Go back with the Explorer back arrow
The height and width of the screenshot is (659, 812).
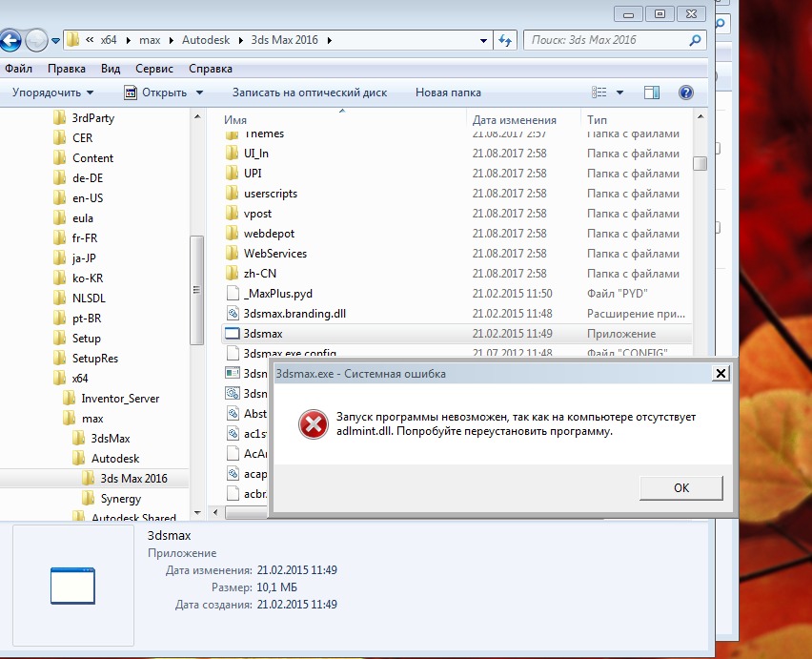point(10,40)
